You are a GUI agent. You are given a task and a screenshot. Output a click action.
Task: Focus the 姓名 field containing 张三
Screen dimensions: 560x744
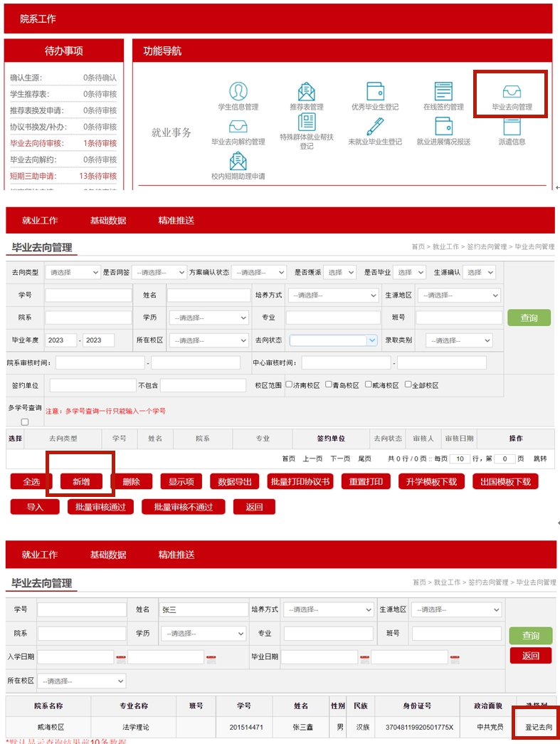pyautogui.click(x=204, y=609)
